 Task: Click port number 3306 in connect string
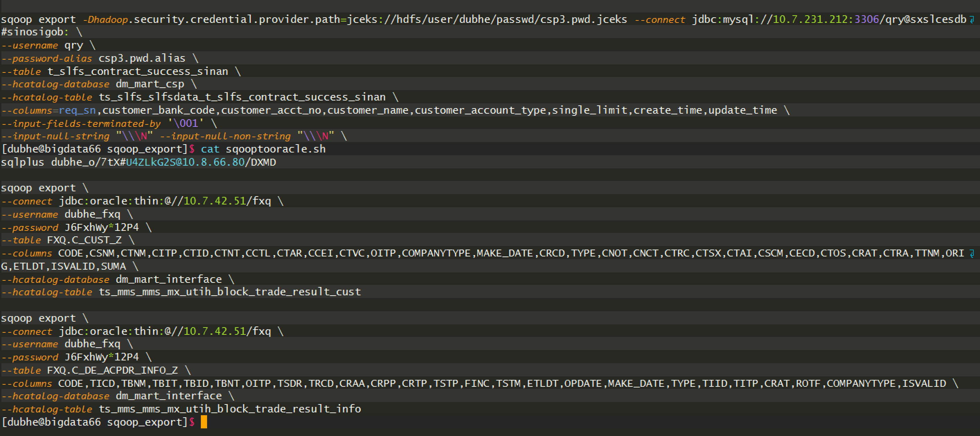867,19
